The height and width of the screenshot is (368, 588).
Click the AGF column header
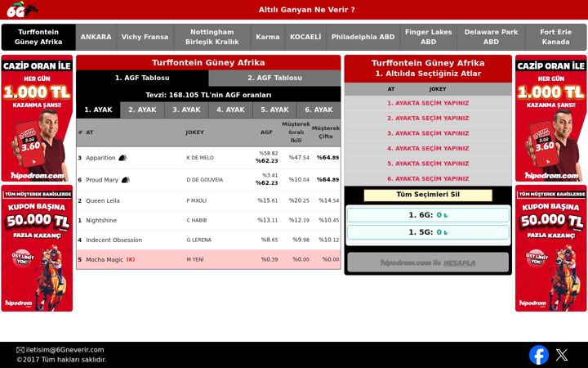pos(266,132)
